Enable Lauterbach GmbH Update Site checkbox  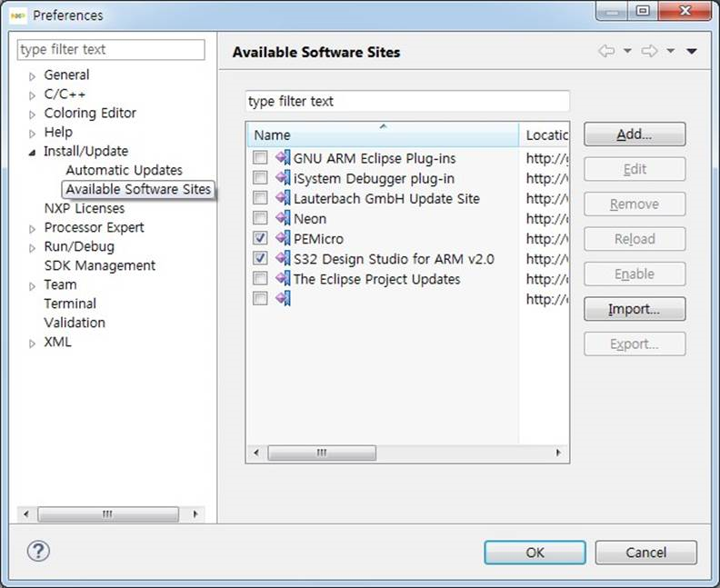pyautogui.click(x=260, y=198)
